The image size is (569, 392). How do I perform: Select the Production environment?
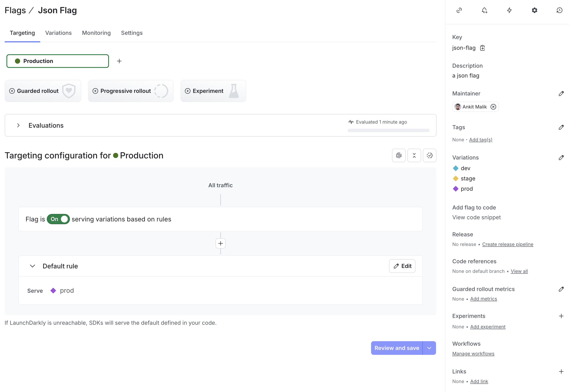57,61
